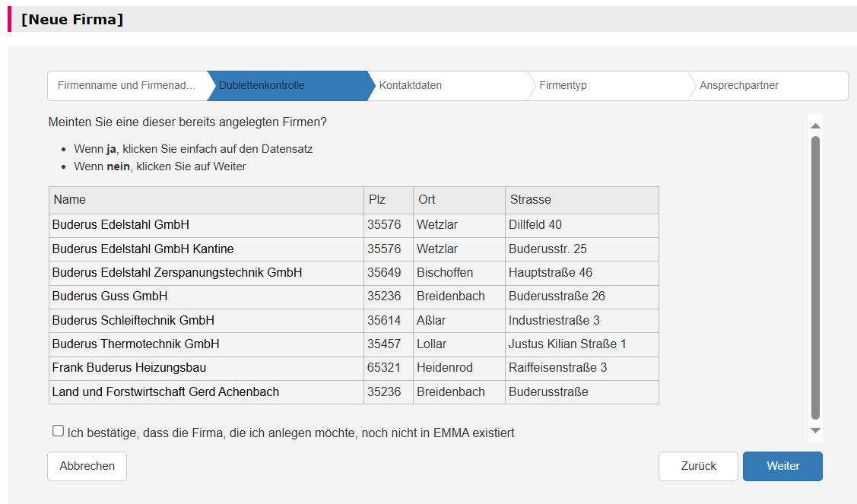The height and width of the screenshot is (504, 857).
Task: Click the Strasse column header
Action: coord(582,200)
